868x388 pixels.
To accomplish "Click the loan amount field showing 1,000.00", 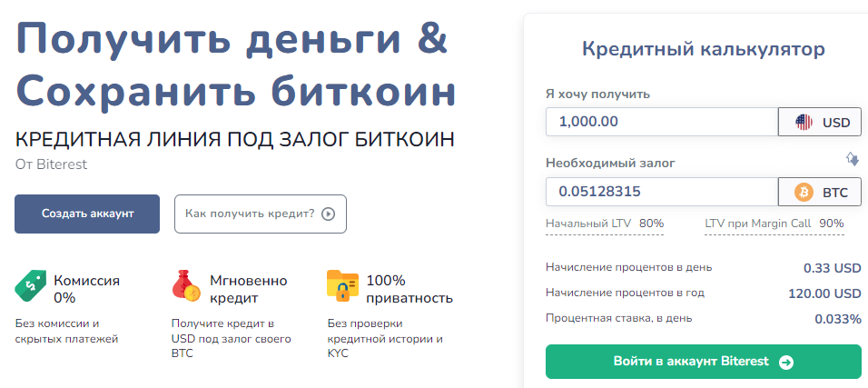I will [661, 122].
